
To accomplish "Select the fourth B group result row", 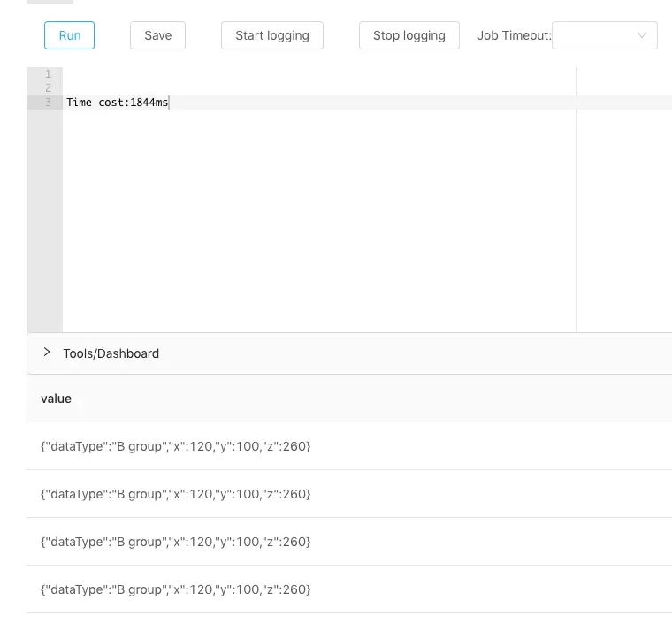I will point(176,589).
